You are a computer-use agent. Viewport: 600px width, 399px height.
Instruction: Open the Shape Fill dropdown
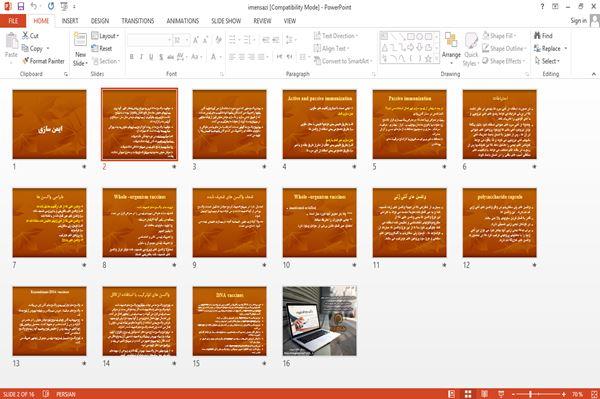(x=499, y=36)
